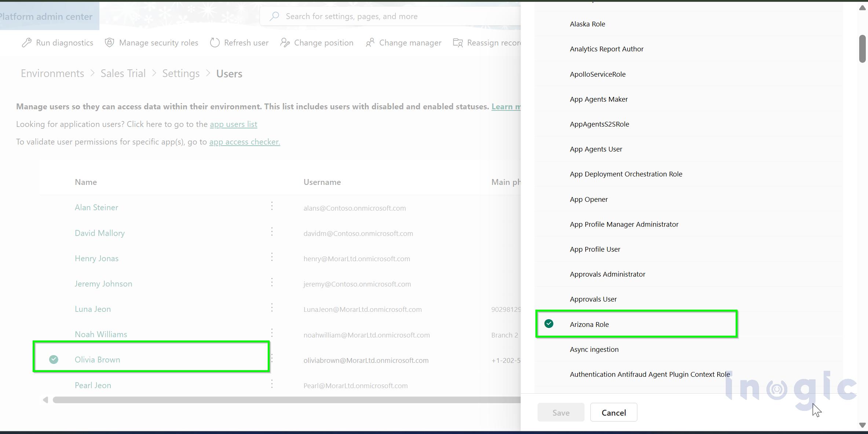Select the Alaska Role entry
This screenshot has height=434, width=868.
point(688,24)
